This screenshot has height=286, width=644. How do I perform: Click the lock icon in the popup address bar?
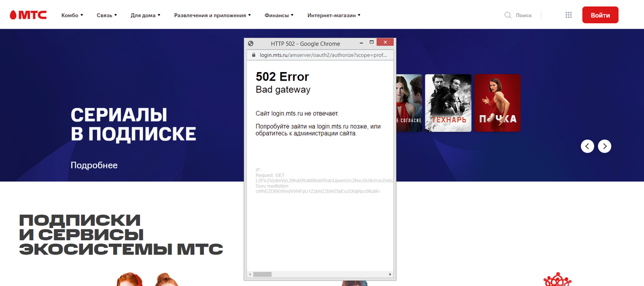253,55
